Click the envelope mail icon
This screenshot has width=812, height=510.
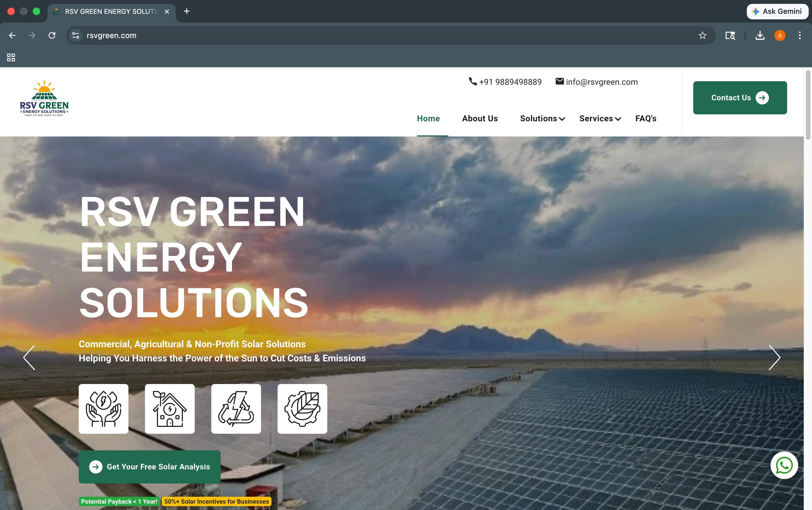click(560, 81)
